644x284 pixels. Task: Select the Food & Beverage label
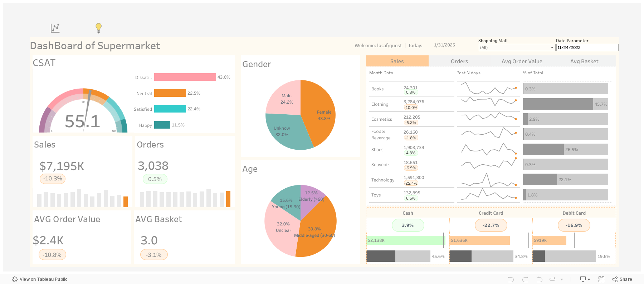pos(381,135)
